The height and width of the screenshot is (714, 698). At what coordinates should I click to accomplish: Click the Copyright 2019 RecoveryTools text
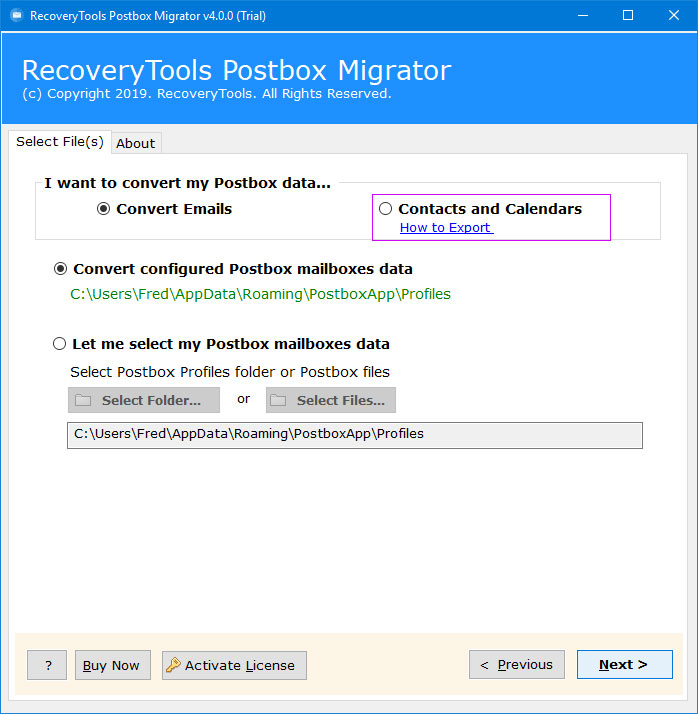pyautogui.click(x=207, y=94)
